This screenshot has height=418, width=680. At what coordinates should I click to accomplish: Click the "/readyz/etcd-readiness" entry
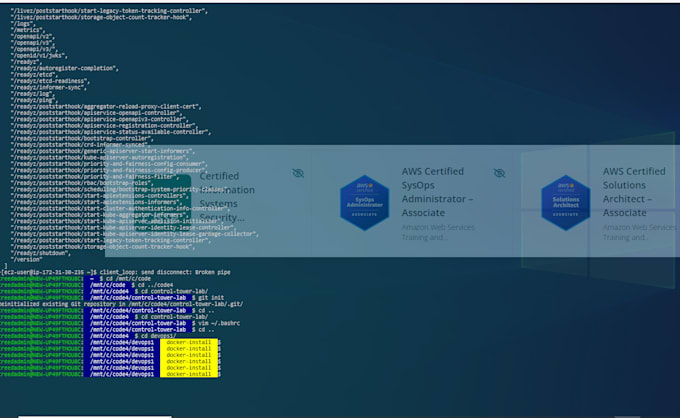[x=51, y=81]
